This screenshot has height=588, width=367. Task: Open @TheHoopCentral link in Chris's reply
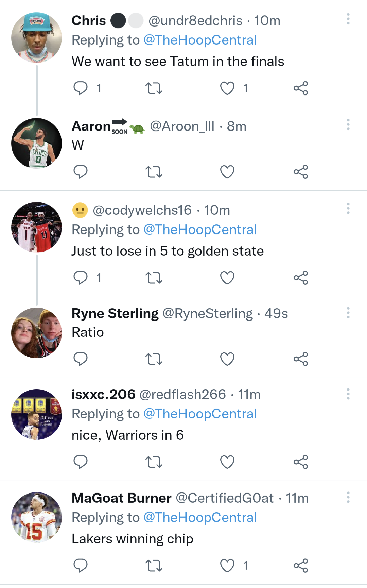pyautogui.click(x=200, y=40)
